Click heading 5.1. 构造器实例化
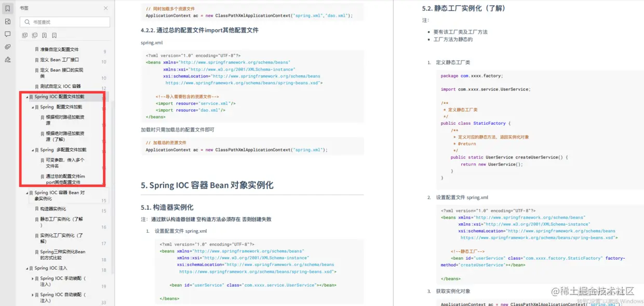This screenshot has height=306, width=644. click(167, 207)
